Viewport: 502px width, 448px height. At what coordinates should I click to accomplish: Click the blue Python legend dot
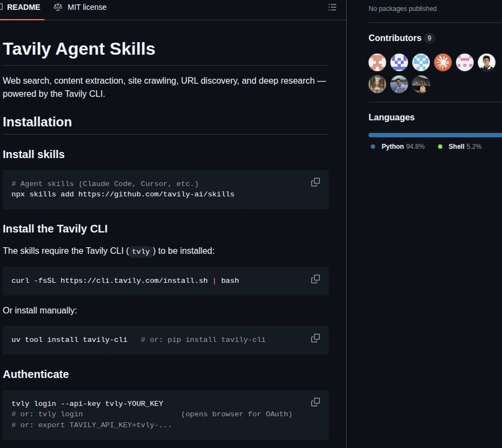(x=372, y=147)
